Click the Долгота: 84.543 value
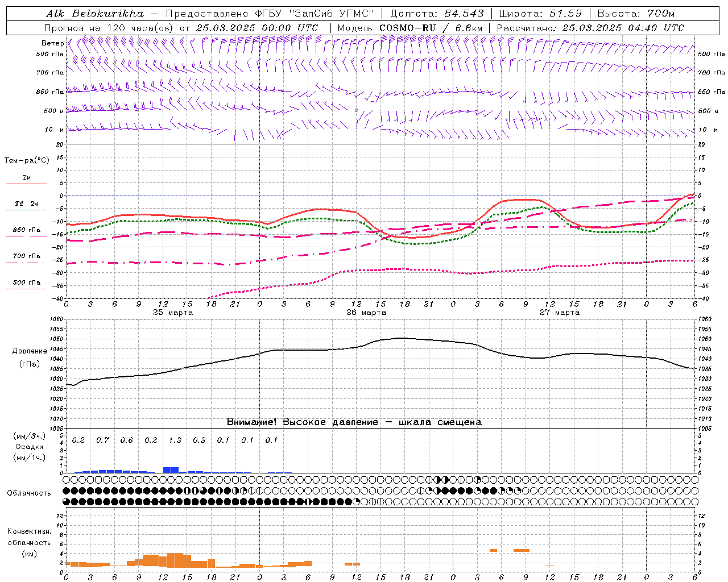728x582 pixels. 437,14
